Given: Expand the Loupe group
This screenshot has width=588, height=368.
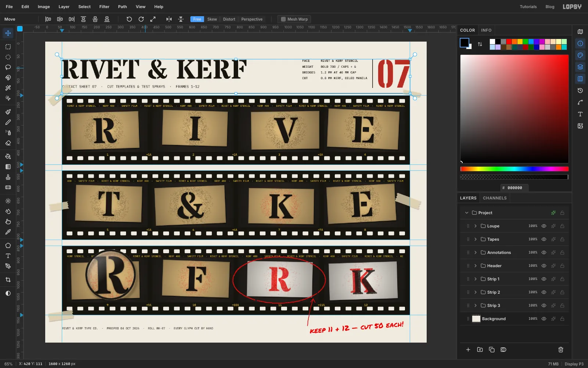Looking at the screenshot, I should click(476, 226).
